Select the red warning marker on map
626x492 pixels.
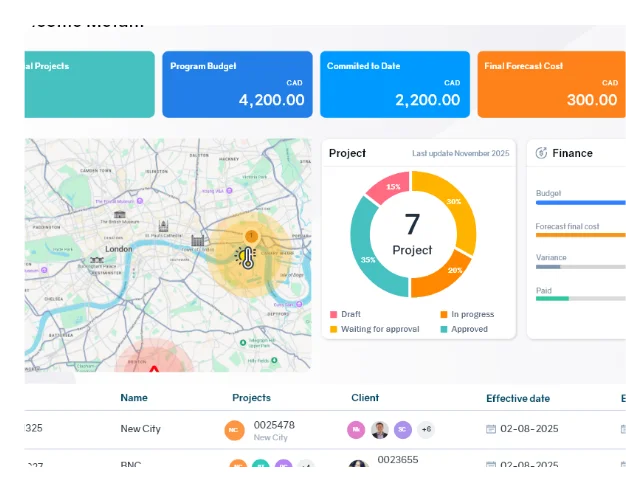click(154, 368)
